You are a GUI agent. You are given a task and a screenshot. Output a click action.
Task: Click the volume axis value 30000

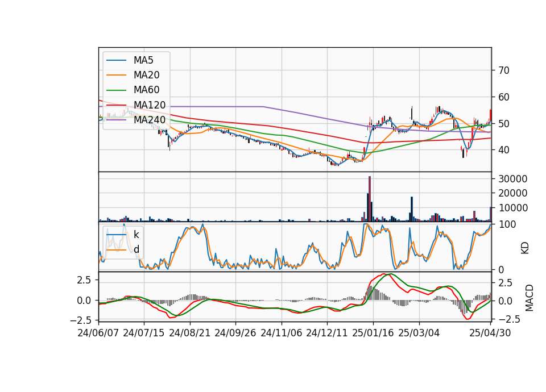pyautogui.click(x=513, y=179)
